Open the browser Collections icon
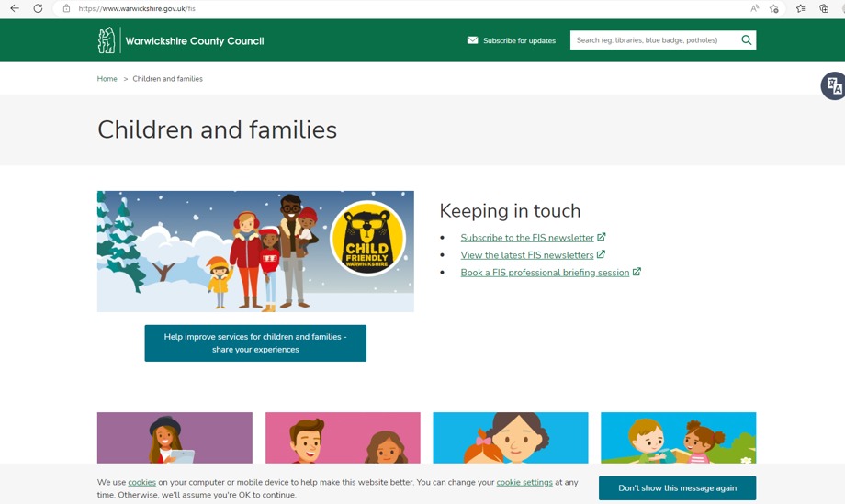Screen dimensions: 845x504 pyautogui.click(x=824, y=8)
